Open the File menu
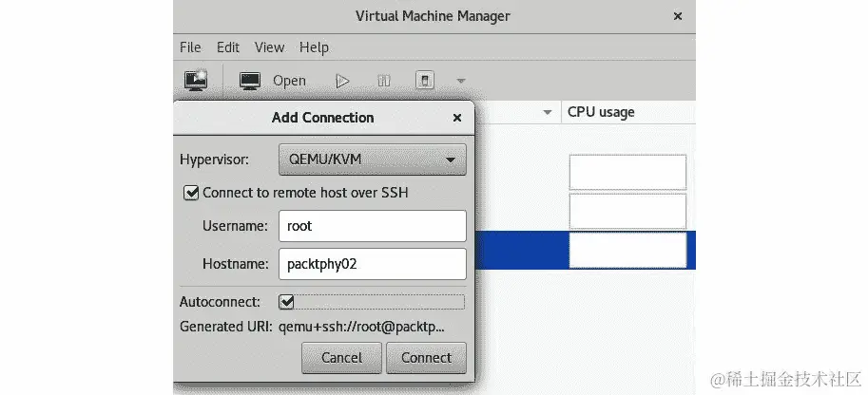 tap(190, 47)
